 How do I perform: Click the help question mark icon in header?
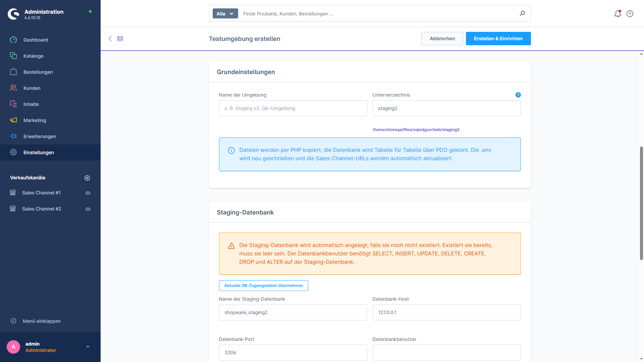[630, 14]
